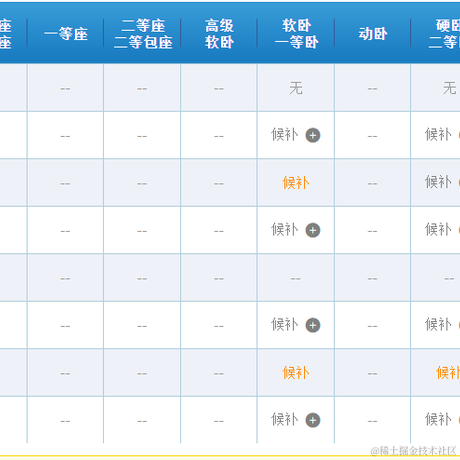Click gray 候补 in third row 硬卧 column
The width and height of the screenshot is (460, 460).
(438, 182)
